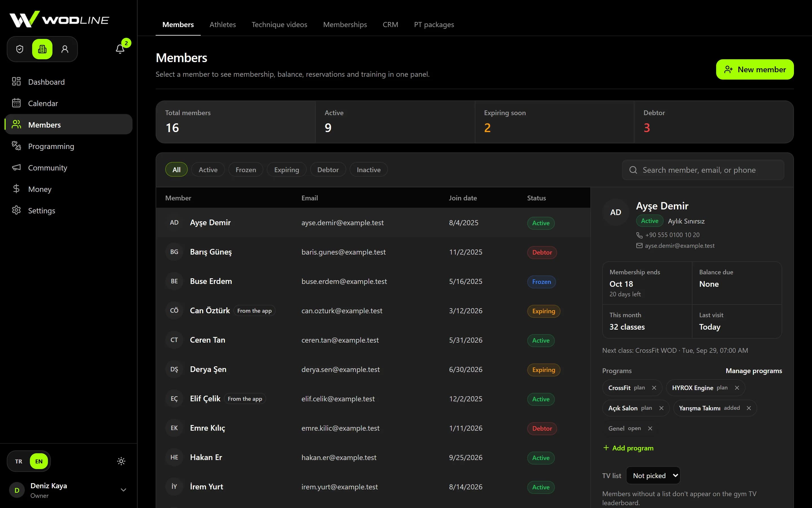Click the New member button
Image resolution: width=812 pixels, height=508 pixels.
755,69
